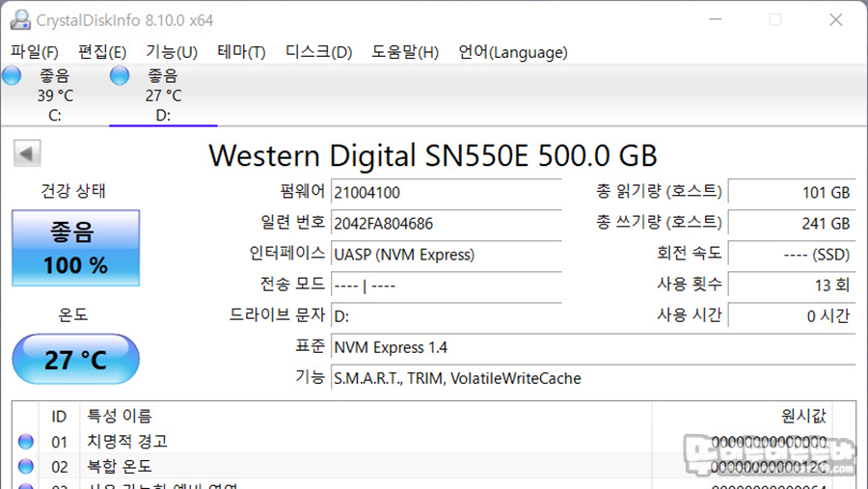Image resolution: width=868 pixels, height=489 pixels.
Task: Click firmware field 21004100
Action: click(447, 193)
